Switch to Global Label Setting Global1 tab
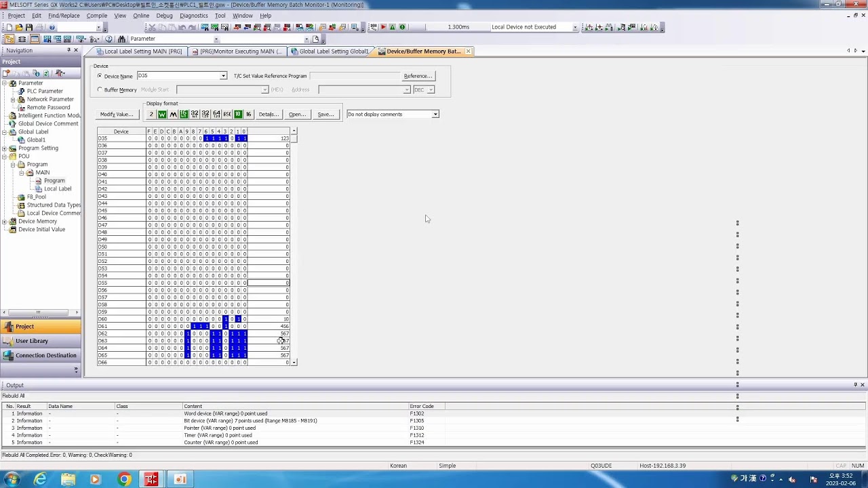 point(330,52)
